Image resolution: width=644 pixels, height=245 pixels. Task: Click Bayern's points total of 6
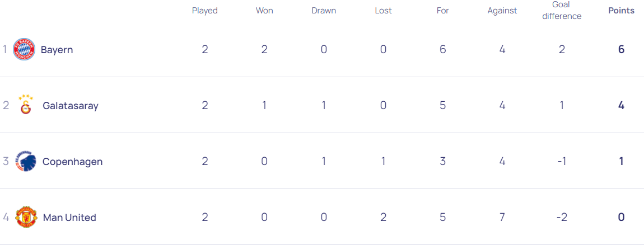(x=621, y=49)
